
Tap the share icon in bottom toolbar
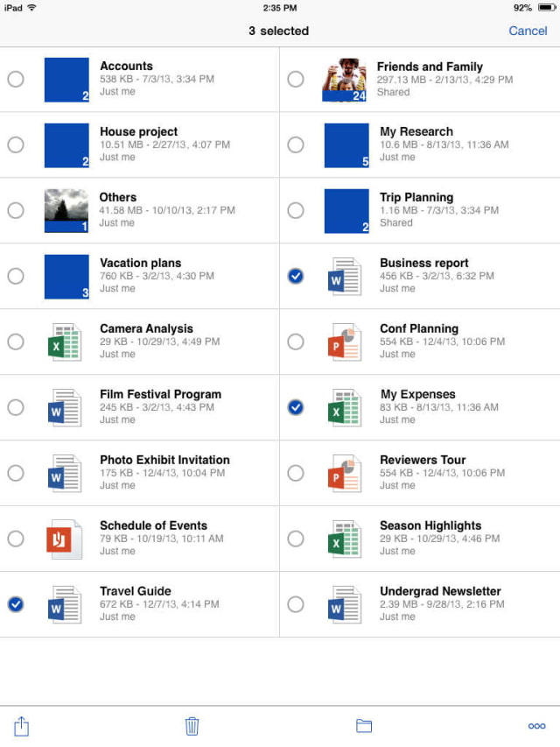click(22, 726)
